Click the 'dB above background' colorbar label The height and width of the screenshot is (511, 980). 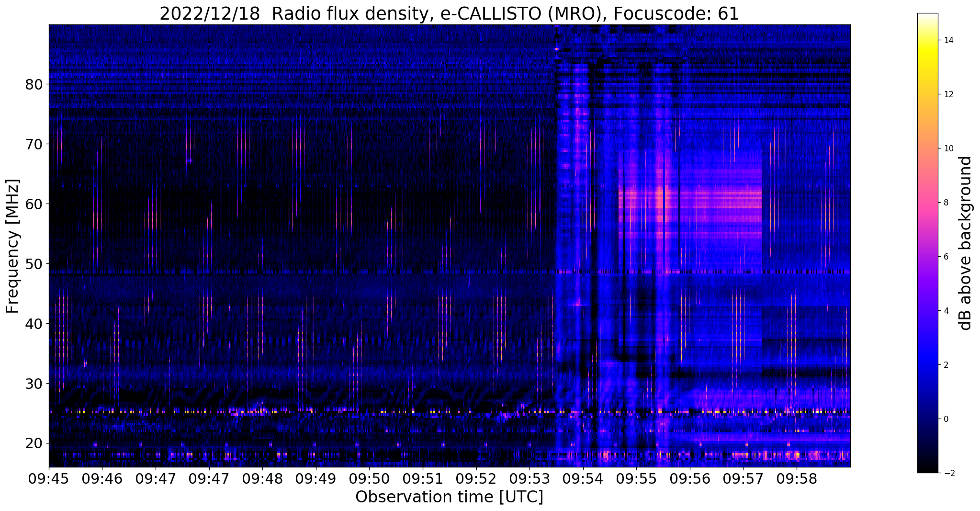pyautogui.click(x=966, y=243)
